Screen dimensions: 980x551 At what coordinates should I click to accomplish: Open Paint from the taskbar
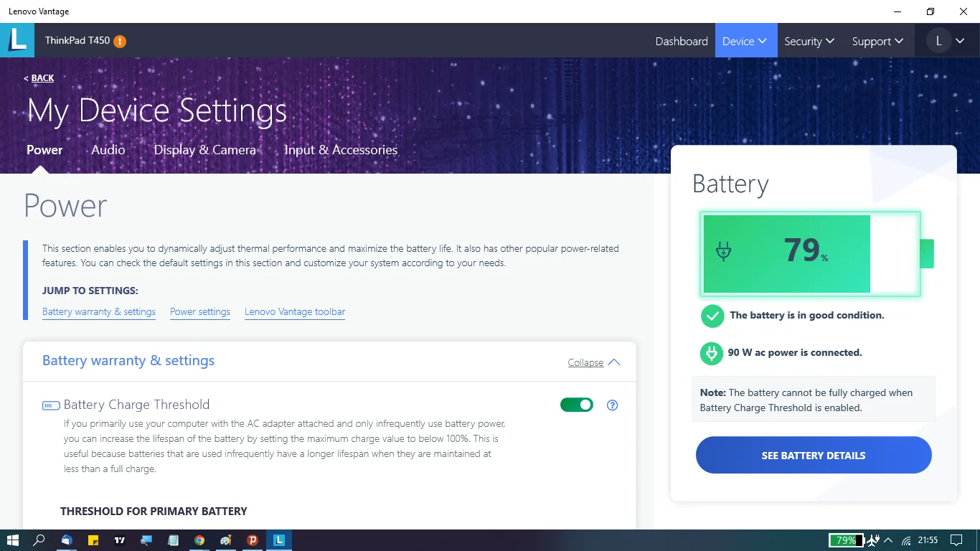(226, 540)
